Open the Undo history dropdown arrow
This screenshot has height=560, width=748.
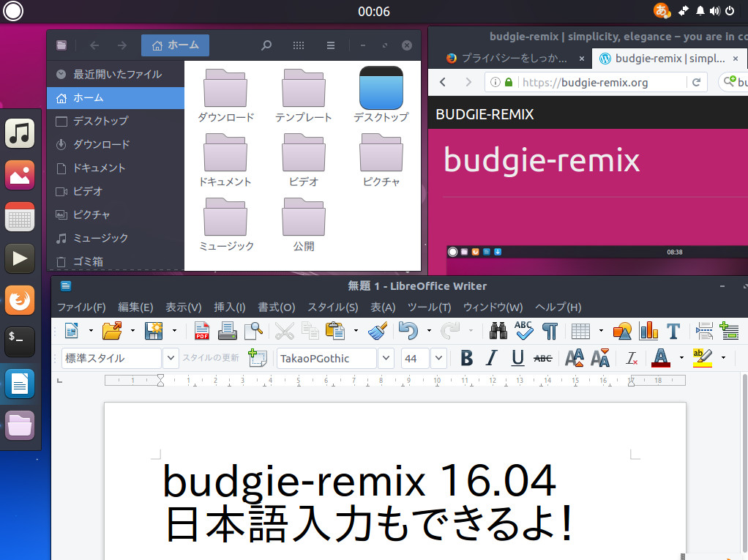point(429,331)
